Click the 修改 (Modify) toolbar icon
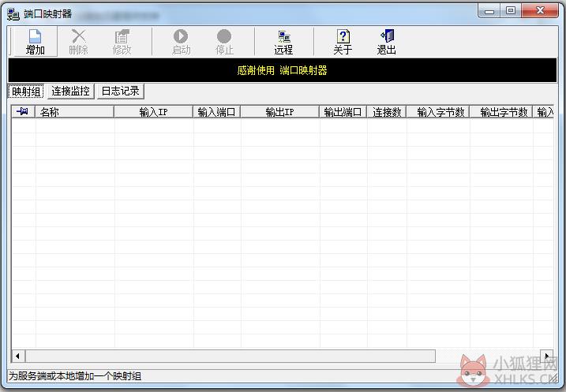Image resolution: width=566 pixels, height=392 pixels. click(x=122, y=42)
